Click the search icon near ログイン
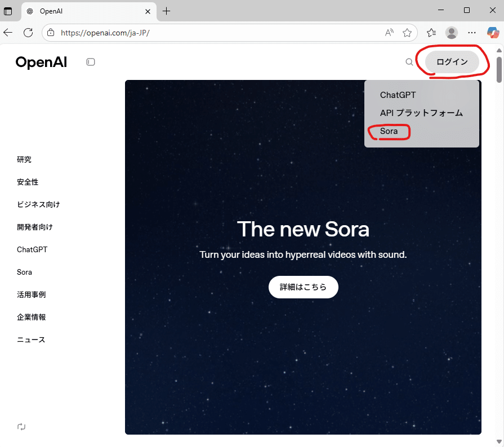This screenshot has height=447, width=504. (x=409, y=62)
